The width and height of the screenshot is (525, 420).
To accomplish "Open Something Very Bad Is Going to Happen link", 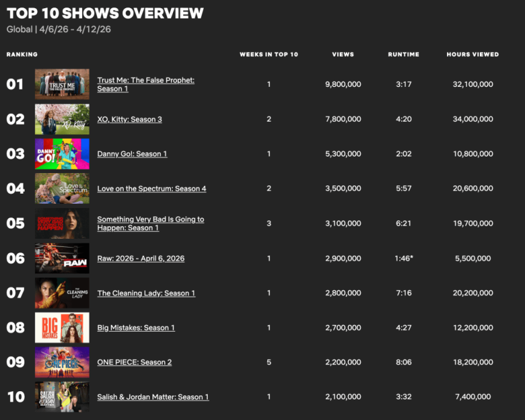I will tap(150, 224).
